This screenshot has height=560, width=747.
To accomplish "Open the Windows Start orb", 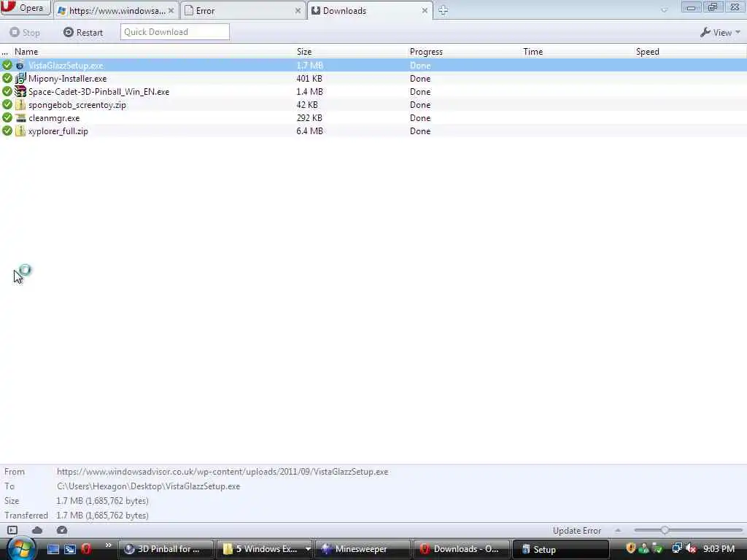I will (x=20, y=549).
